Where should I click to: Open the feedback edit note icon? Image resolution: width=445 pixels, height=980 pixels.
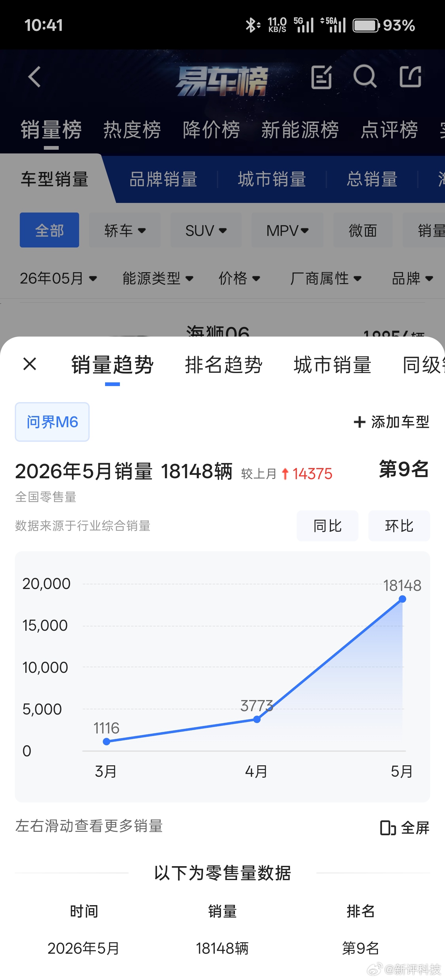click(321, 77)
